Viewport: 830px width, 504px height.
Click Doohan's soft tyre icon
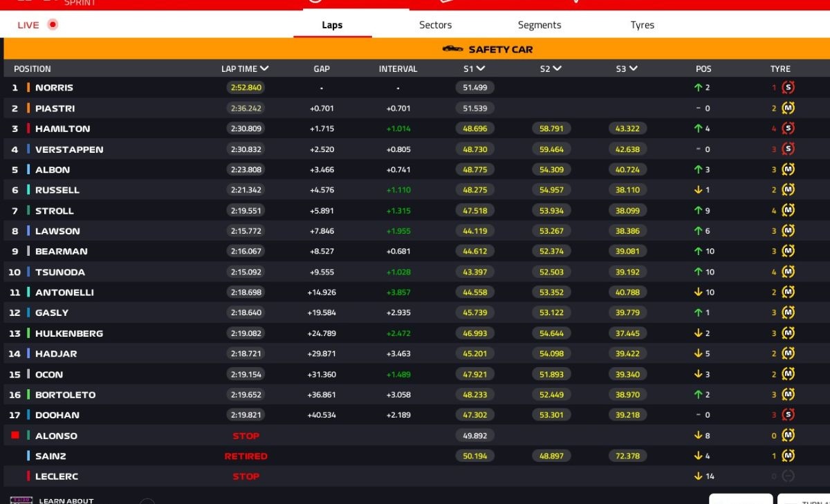click(x=788, y=415)
